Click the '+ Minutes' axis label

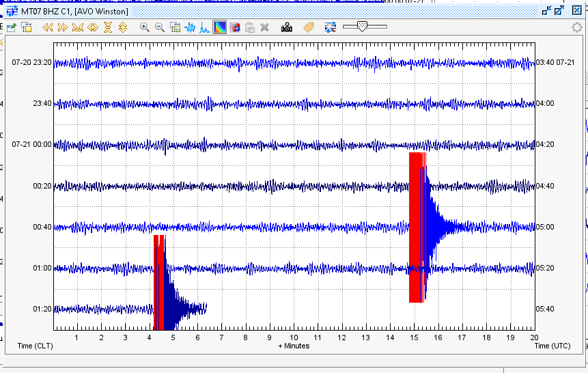click(294, 346)
